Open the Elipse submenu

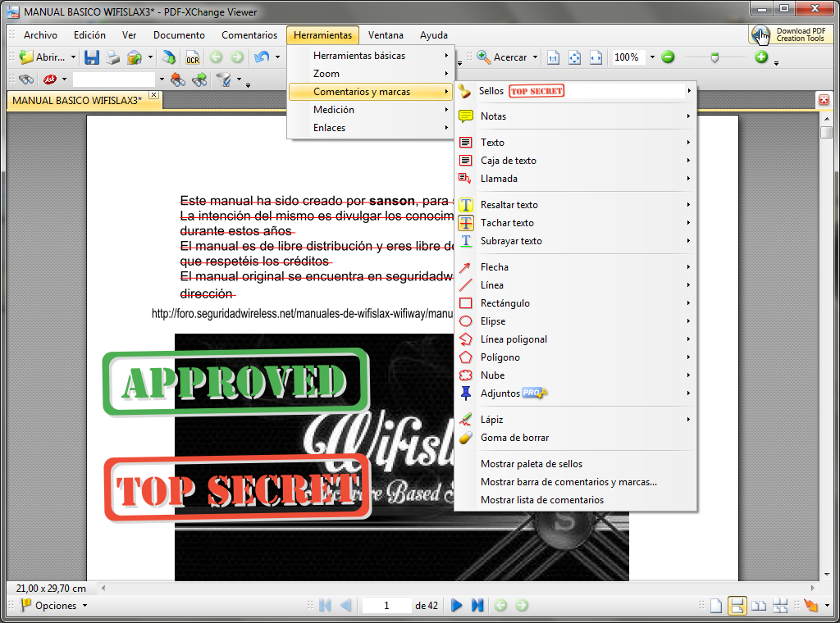point(575,321)
